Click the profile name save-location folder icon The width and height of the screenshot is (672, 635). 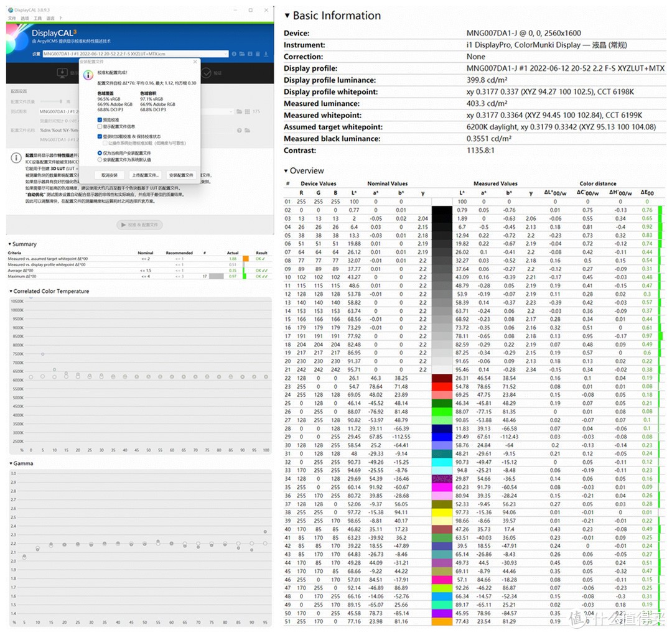[x=247, y=130]
